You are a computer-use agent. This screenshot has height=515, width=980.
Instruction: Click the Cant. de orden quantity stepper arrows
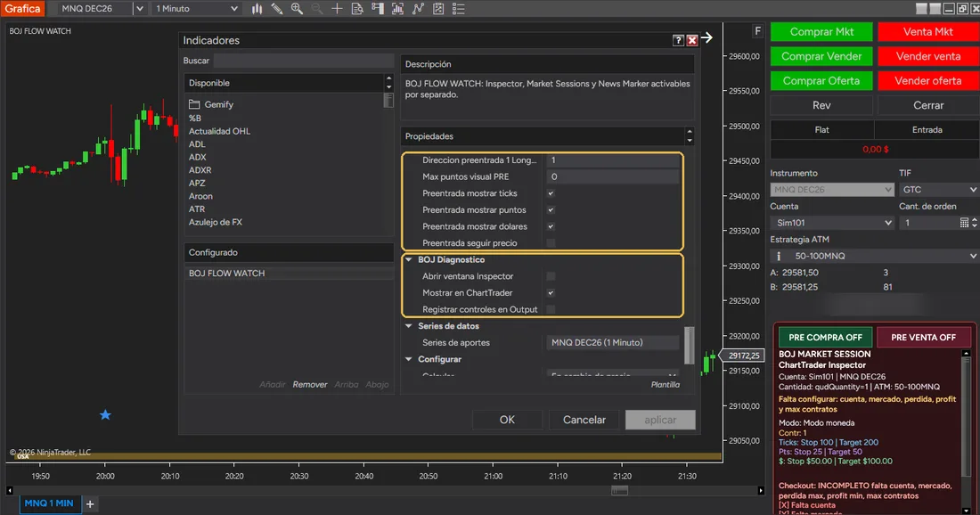coord(975,223)
